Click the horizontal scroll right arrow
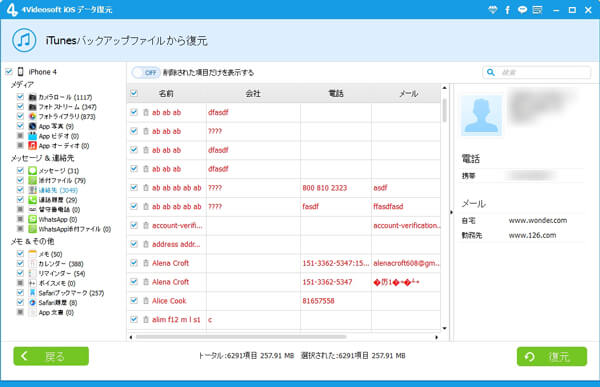 [437, 337]
